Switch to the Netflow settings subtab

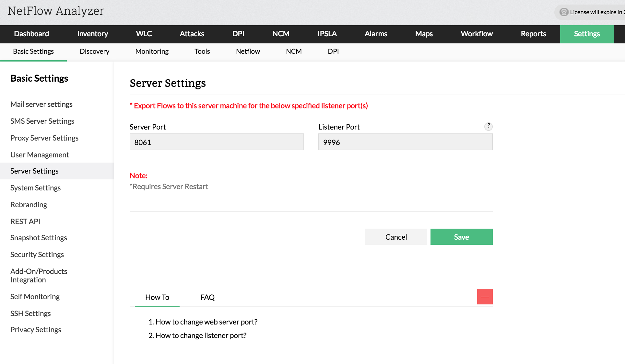click(x=248, y=51)
